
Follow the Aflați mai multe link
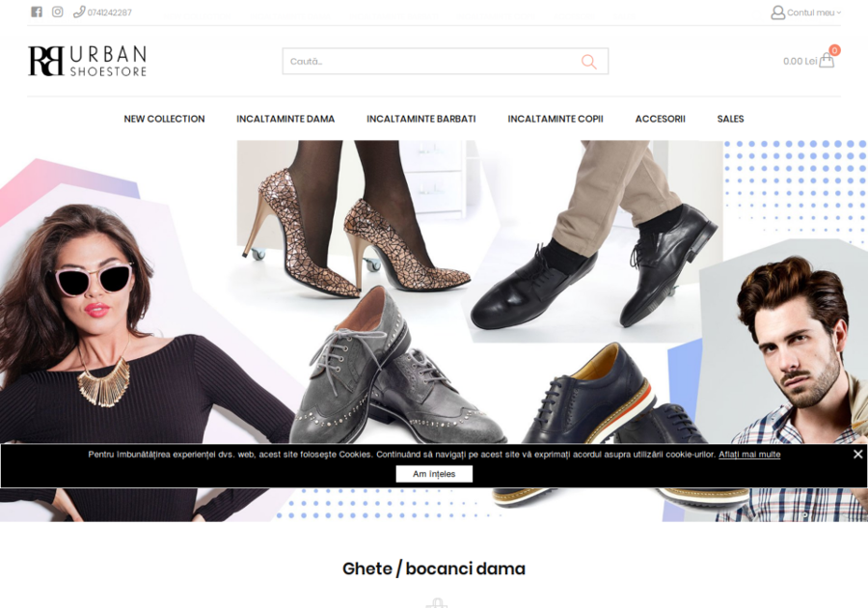tap(749, 455)
